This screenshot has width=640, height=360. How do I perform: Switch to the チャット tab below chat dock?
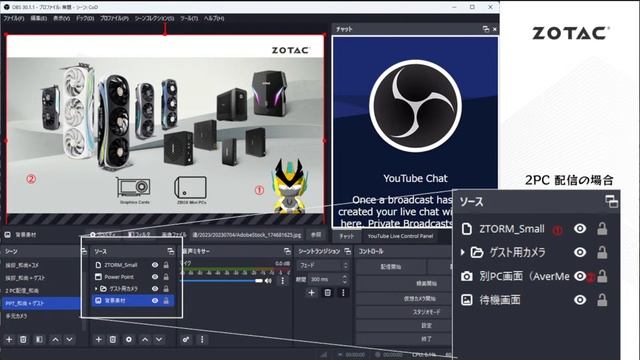[x=347, y=236]
